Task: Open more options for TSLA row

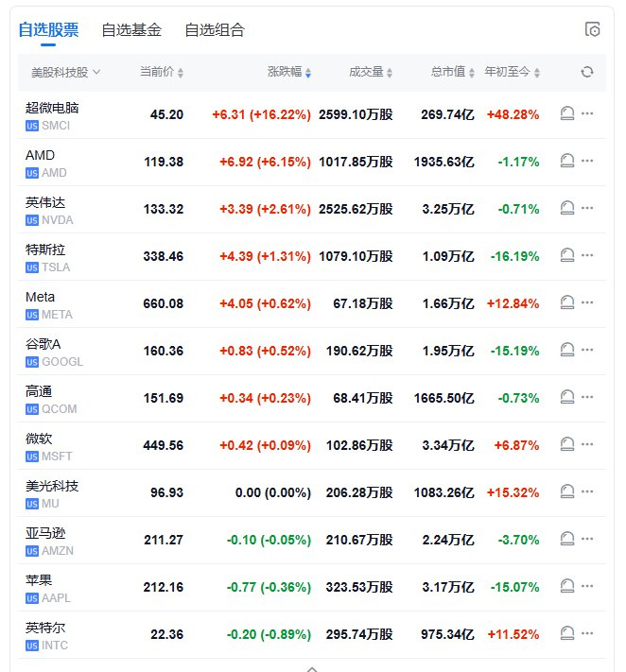Action: click(587, 255)
